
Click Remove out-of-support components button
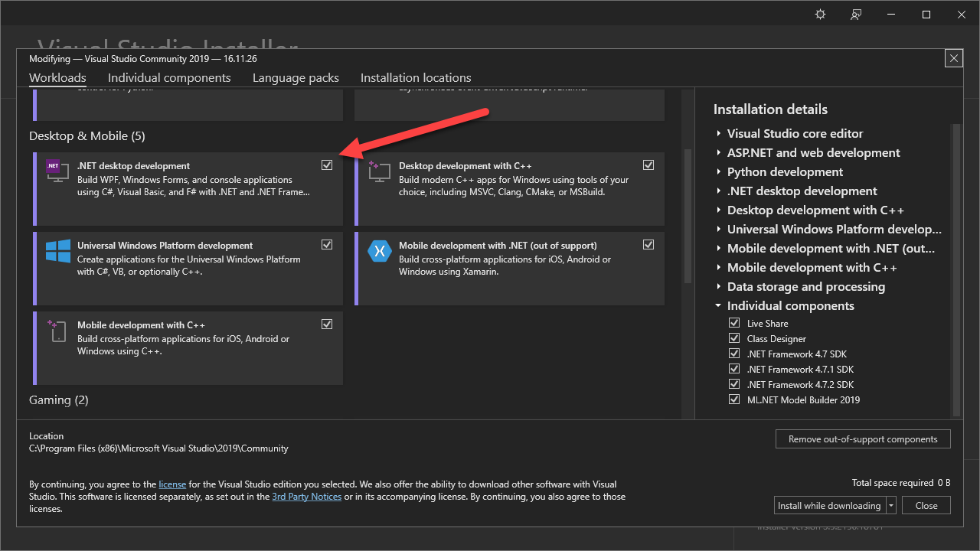coord(863,439)
